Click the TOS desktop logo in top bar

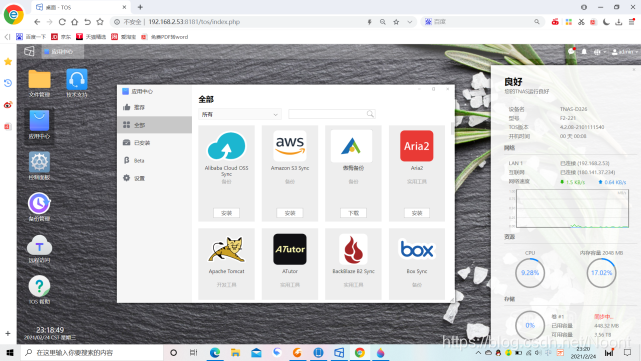29,52
